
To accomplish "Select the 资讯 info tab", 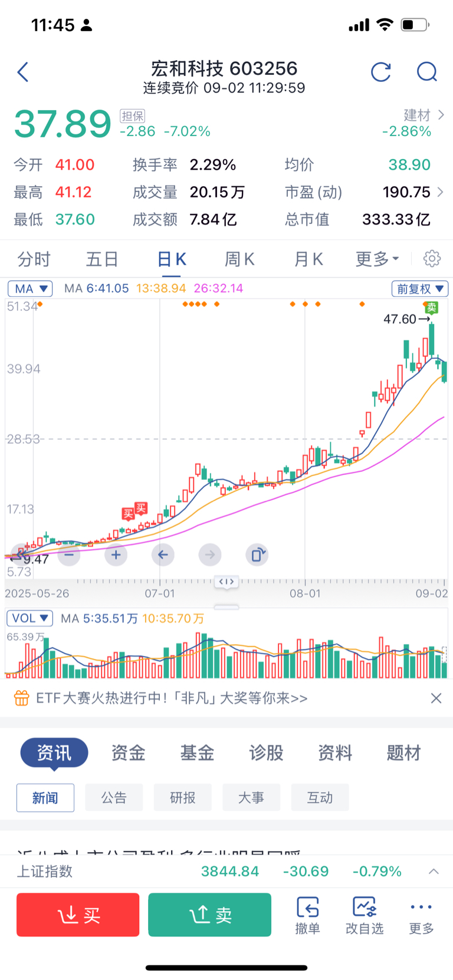I will pyautogui.click(x=54, y=753).
